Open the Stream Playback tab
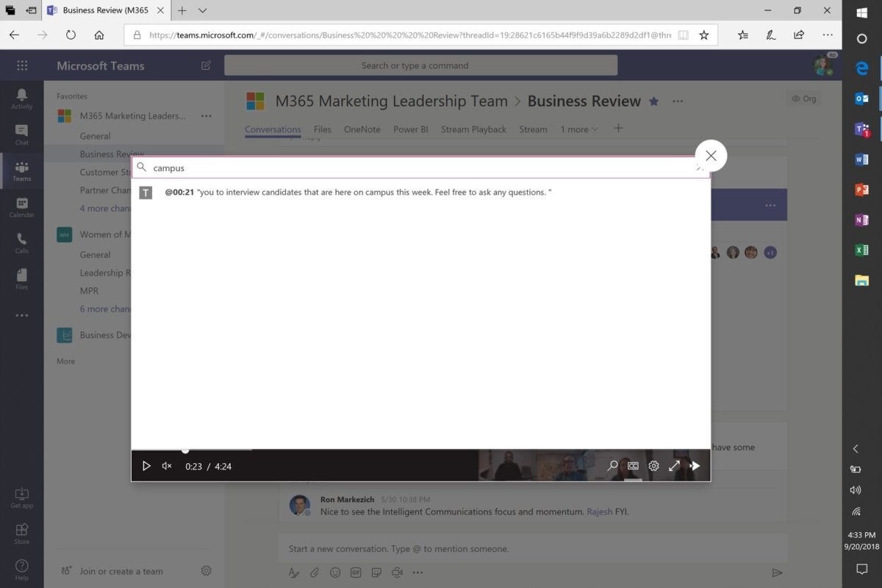The image size is (882, 588). pyautogui.click(x=474, y=129)
